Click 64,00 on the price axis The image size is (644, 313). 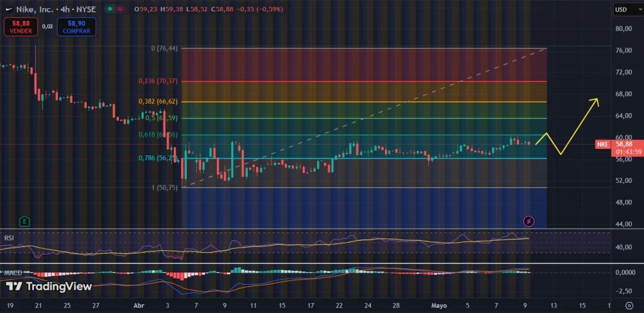pyautogui.click(x=624, y=115)
